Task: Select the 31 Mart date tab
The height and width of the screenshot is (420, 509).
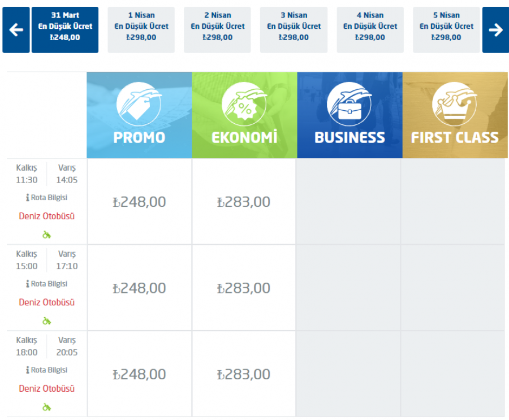Action: (x=65, y=30)
